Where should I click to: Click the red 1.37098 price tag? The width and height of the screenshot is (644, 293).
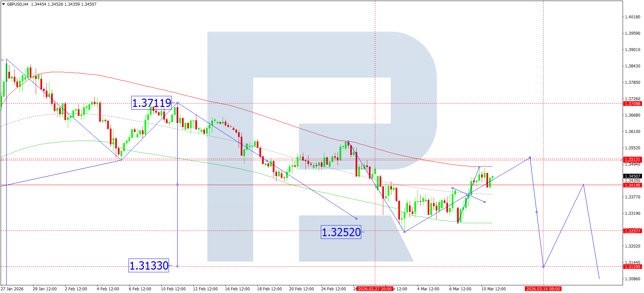632,104
